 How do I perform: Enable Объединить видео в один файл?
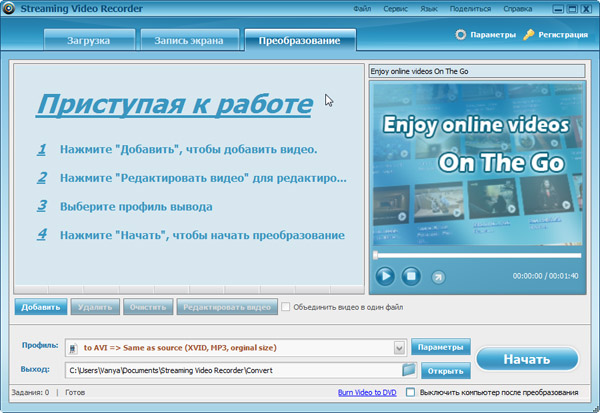point(286,307)
